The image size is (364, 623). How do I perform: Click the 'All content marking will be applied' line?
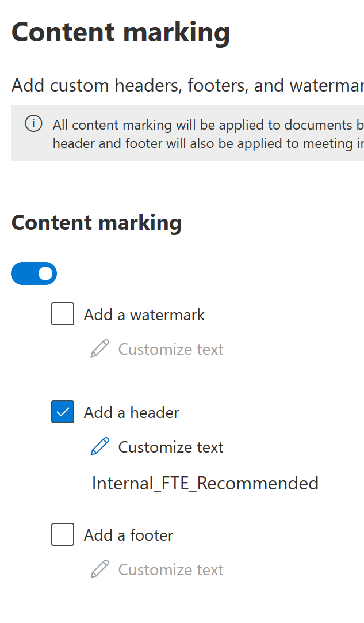point(208,125)
